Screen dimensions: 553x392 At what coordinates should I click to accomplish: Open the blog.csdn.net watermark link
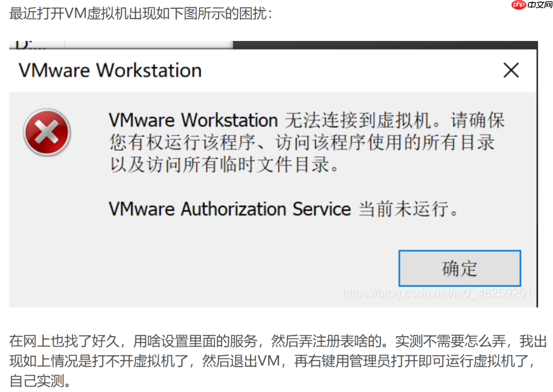(x=437, y=293)
